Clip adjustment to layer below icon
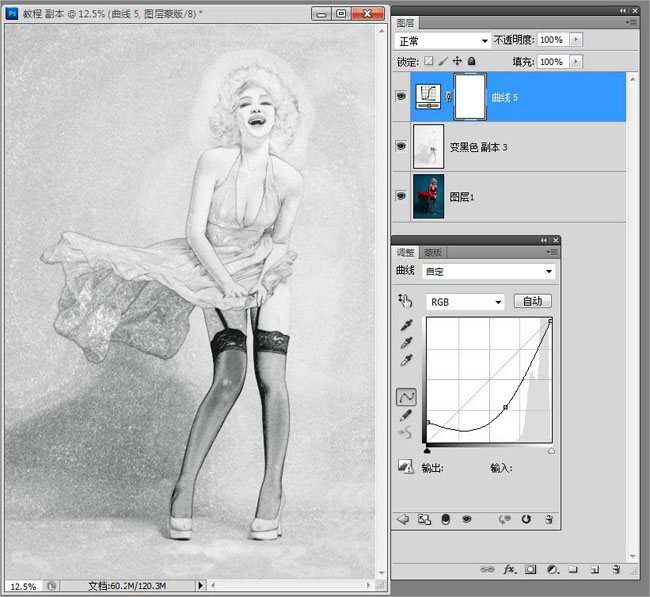 click(x=446, y=519)
